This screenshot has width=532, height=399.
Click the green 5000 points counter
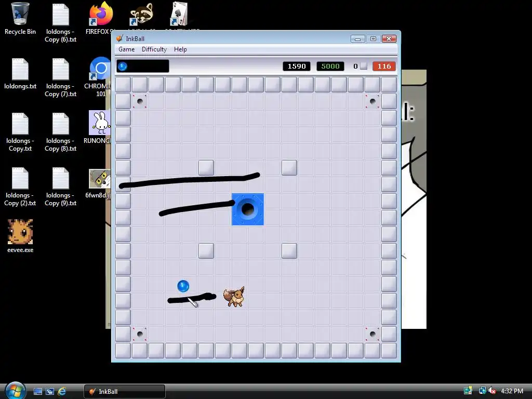(330, 66)
